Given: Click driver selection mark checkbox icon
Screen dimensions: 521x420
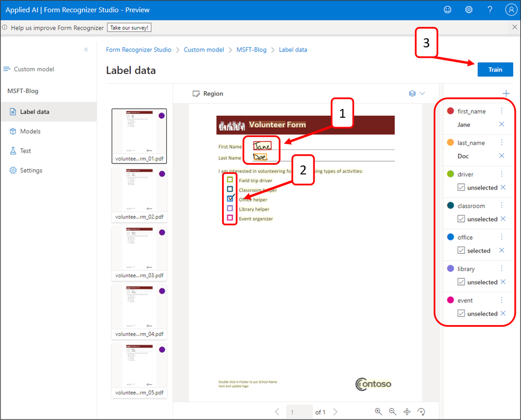Looking at the screenshot, I should (461, 187).
